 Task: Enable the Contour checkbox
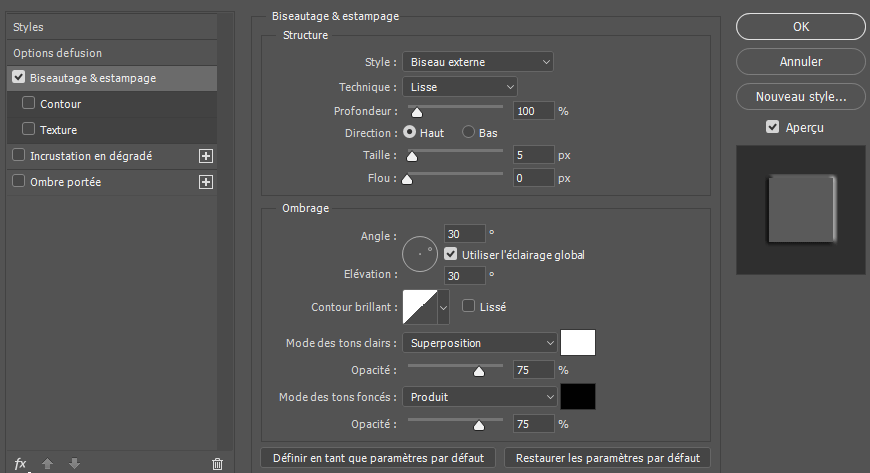[x=29, y=104]
